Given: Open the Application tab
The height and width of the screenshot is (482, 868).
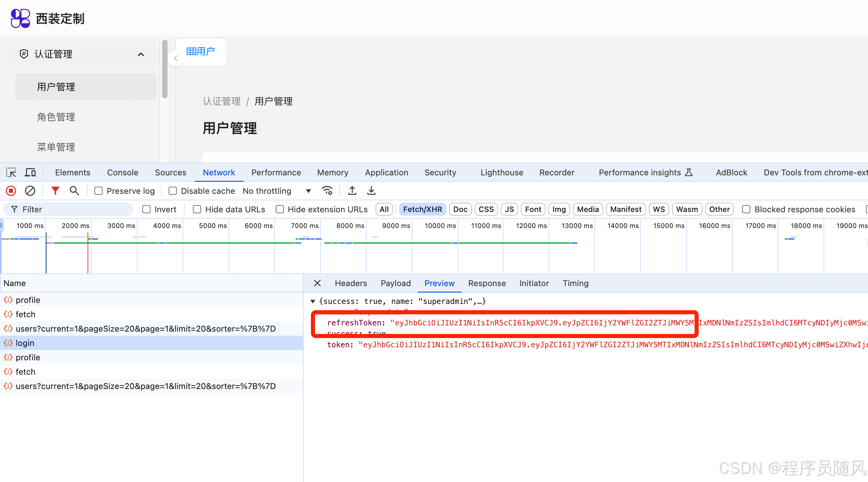Looking at the screenshot, I should click(387, 173).
